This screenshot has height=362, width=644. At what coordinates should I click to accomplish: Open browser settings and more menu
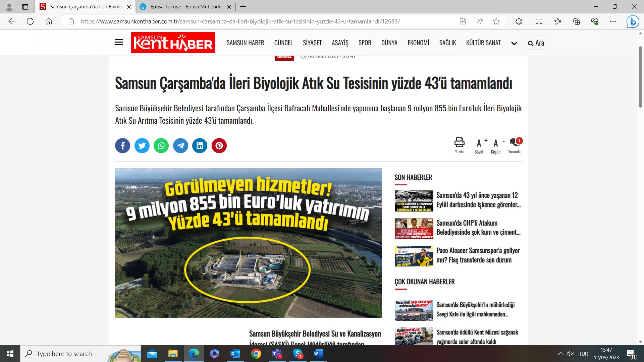click(x=613, y=21)
